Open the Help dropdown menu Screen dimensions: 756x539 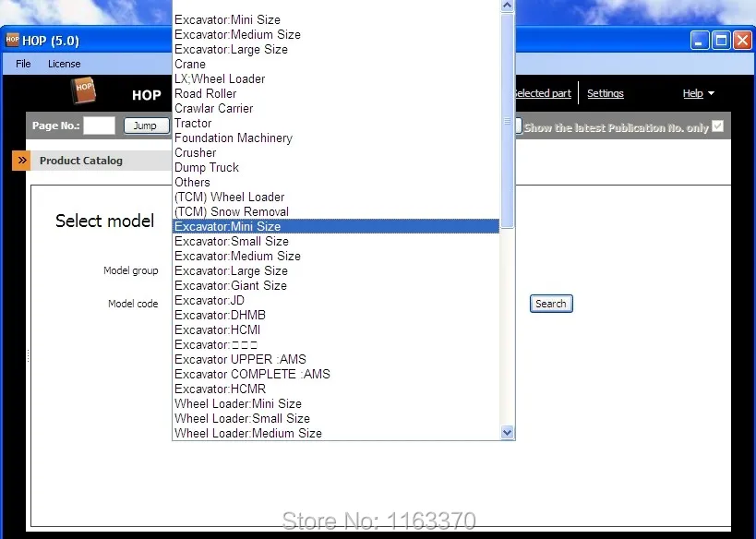pyautogui.click(x=698, y=93)
